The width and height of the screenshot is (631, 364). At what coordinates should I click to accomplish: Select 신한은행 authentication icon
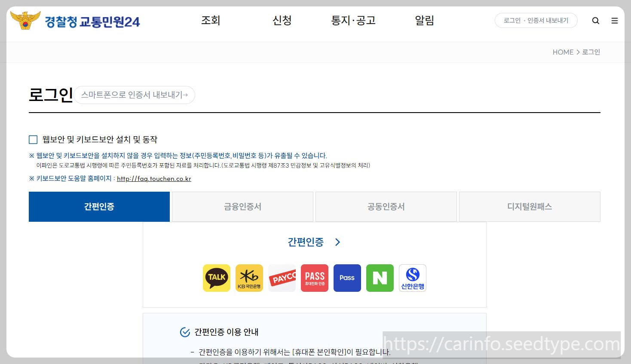[x=412, y=278]
